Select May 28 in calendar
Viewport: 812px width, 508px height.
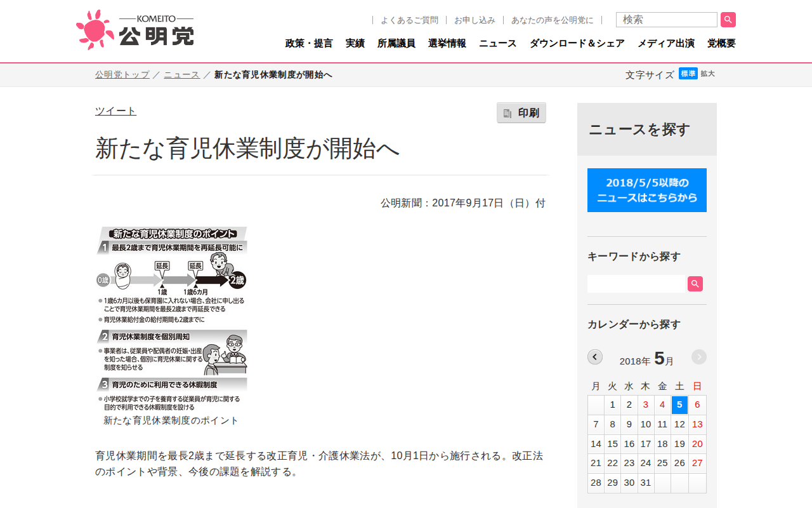pyautogui.click(x=596, y=483)
